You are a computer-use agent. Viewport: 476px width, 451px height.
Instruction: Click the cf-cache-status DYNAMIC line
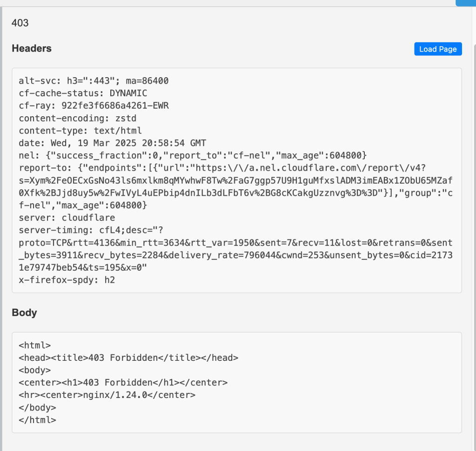click(83, 93)
